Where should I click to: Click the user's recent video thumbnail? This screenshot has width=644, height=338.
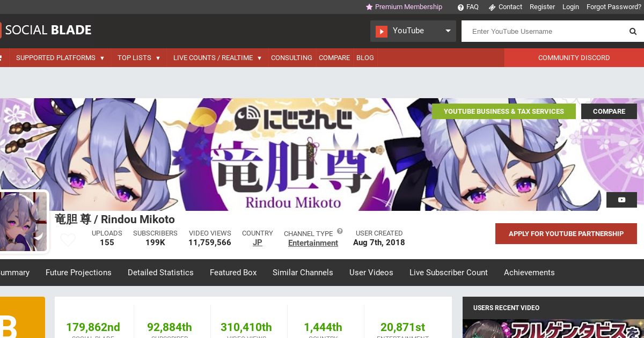tap(553, 328)
